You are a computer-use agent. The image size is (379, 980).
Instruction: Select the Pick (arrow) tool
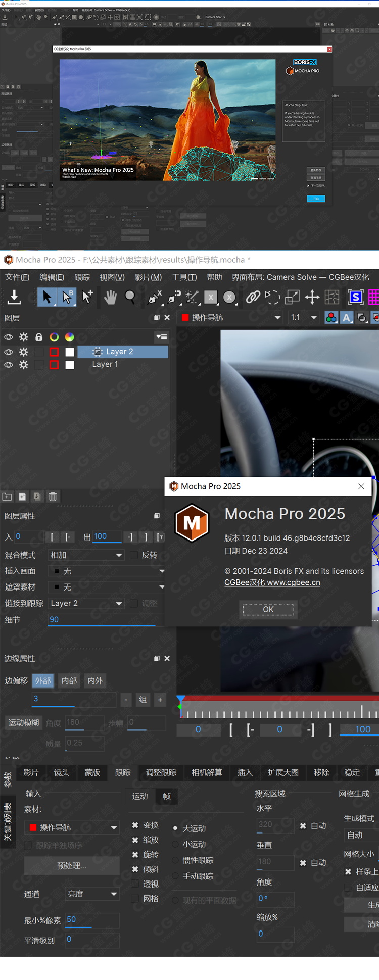coord(46,297)
